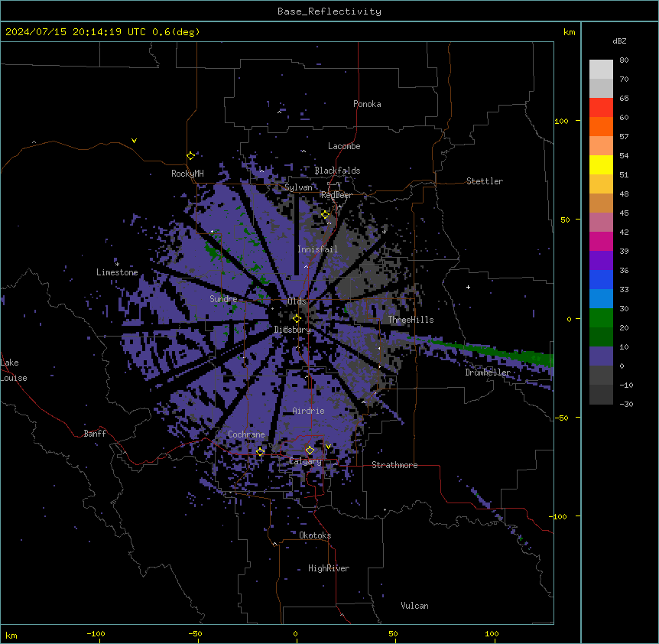The image size is (659, 644).
Task: Click the Drumheller city label
Action: (488, 372)
